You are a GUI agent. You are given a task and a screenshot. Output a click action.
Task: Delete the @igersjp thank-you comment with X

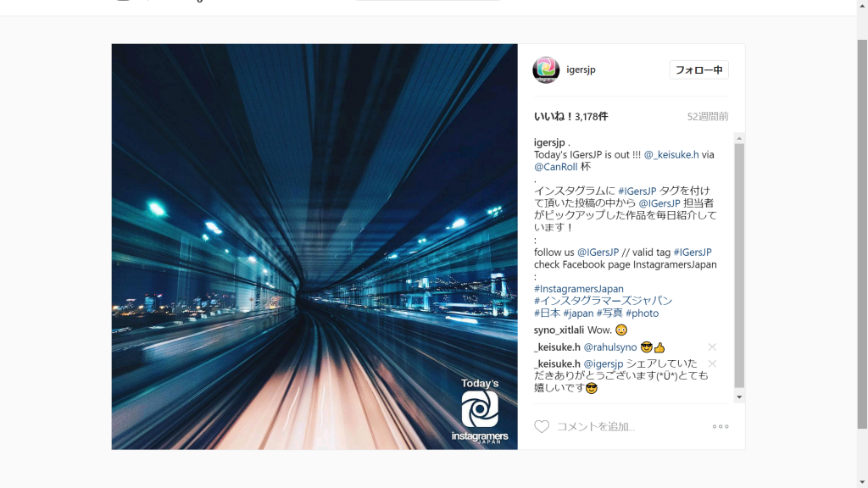point(712,363)
